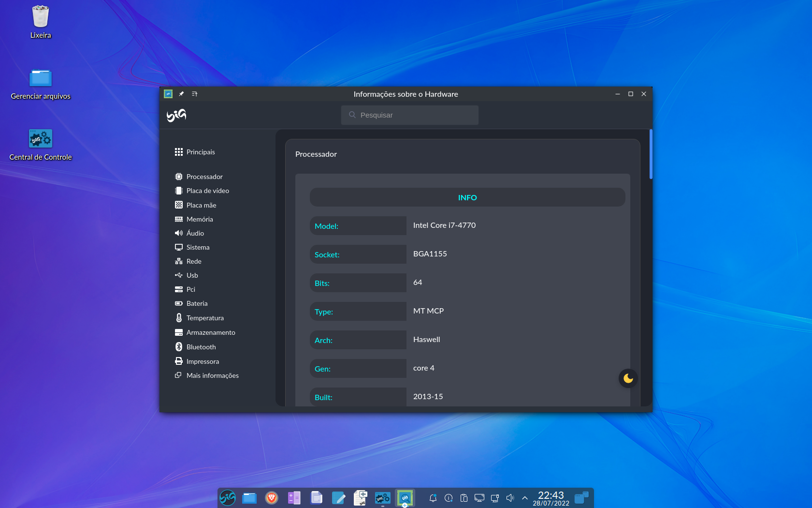
Task: Launch Brave browser from taskbar
Action: [272, 497]
